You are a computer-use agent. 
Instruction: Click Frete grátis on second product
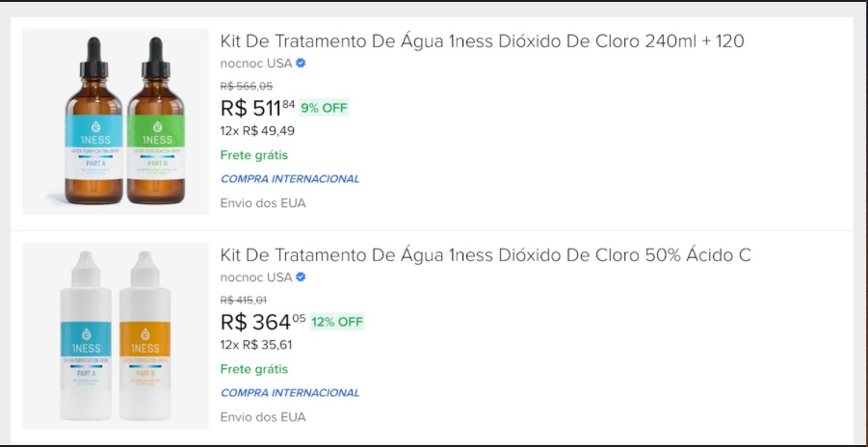coord(253,369)
